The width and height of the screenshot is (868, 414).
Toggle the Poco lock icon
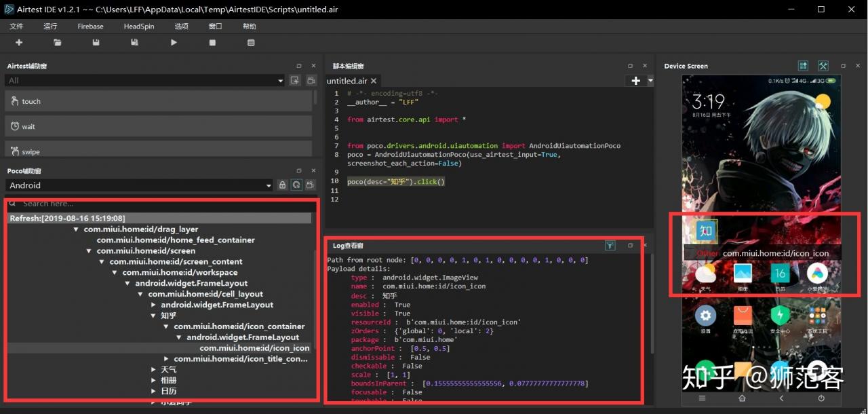pyautogui.click(x=283, y=185)
